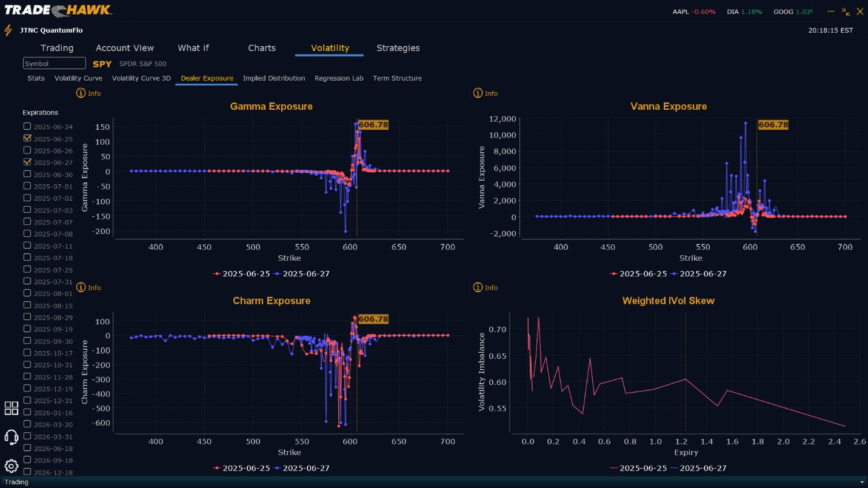Image resolution: width=868 pixels, height=488 pixels.
Task: Click the collapse arrows icon at top right
Action: [846, 12]
